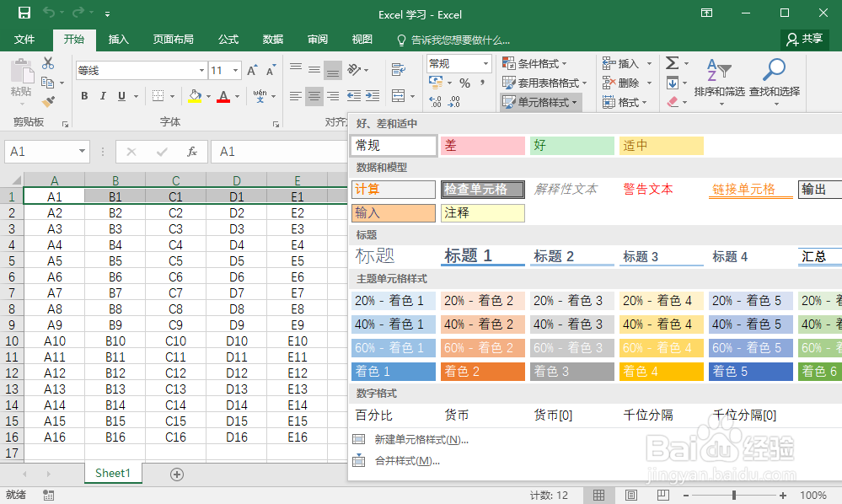
Task: Switch to the 视图 tab
Action: pos(362,39)
